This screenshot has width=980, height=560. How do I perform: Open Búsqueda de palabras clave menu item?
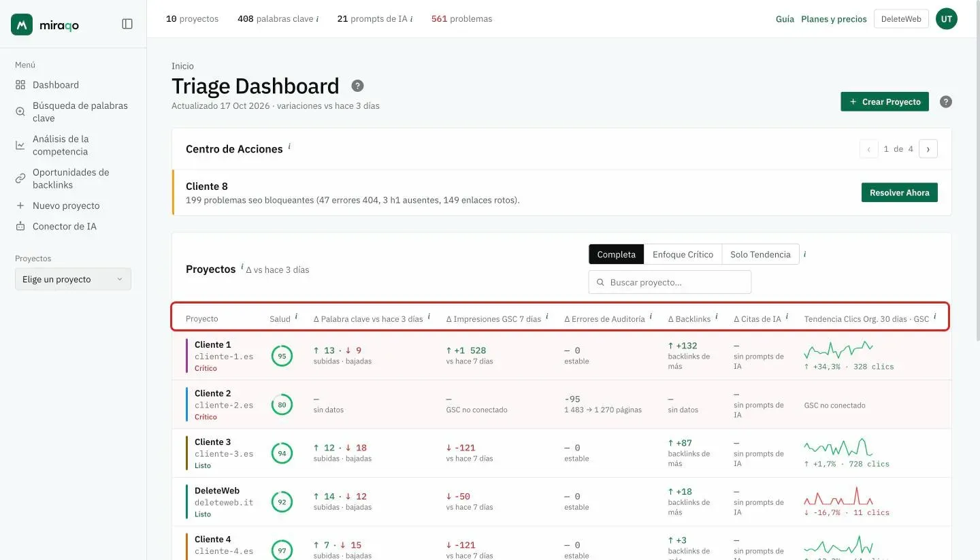tap(80, 112)
